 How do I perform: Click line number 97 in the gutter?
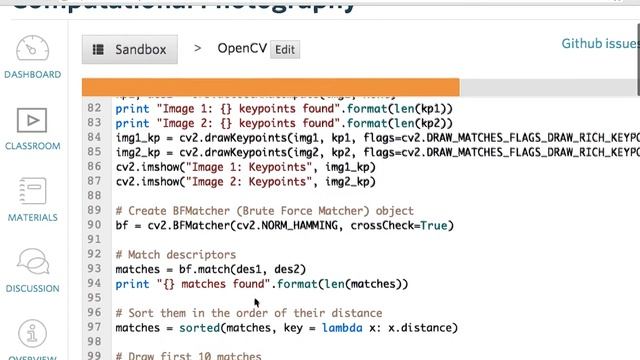(x=94, y=327)
